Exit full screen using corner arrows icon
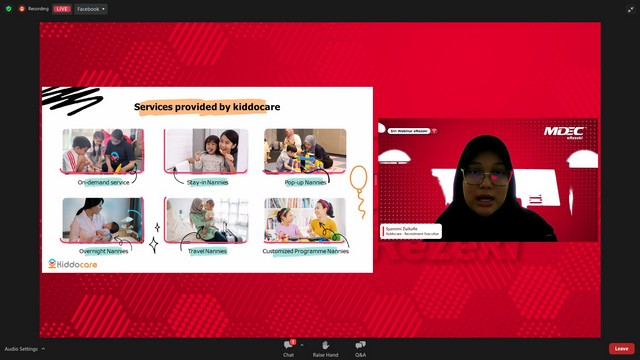Screen dimensions: 640x360 (x=630, y=9)
